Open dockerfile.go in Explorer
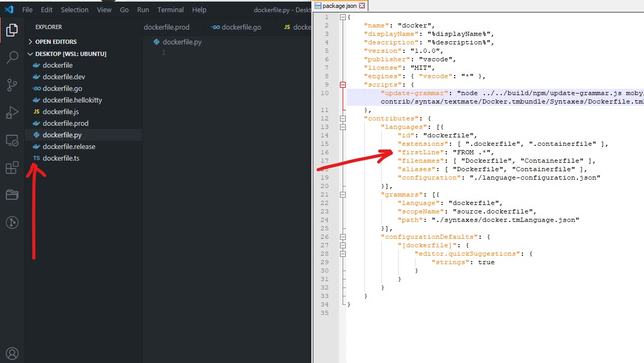 coord(84,88)
